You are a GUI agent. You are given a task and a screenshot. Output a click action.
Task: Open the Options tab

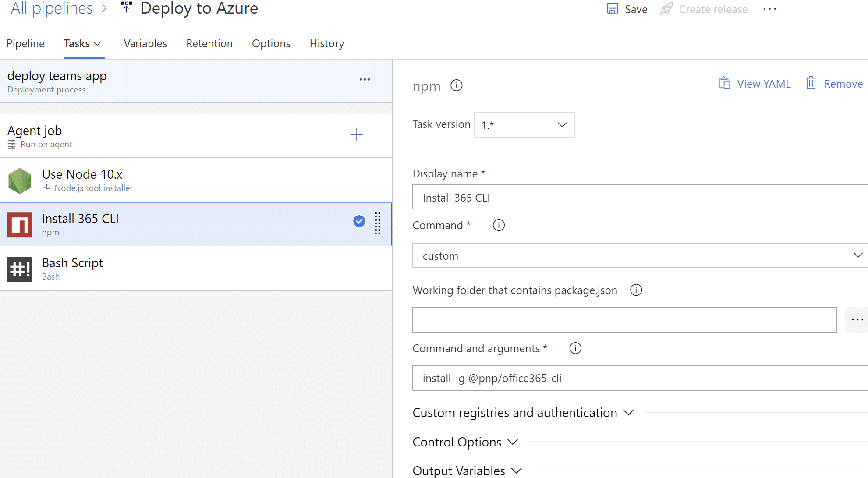point(271,44)
